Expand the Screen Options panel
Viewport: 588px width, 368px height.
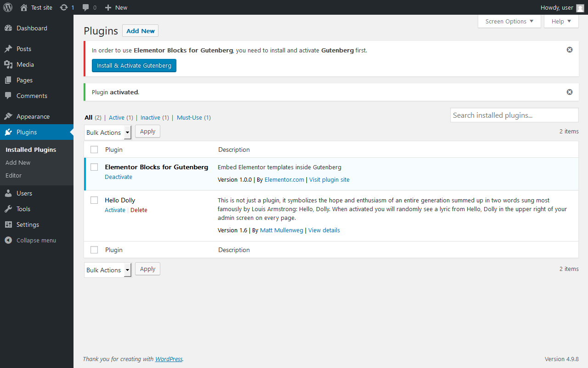point(509,21)
